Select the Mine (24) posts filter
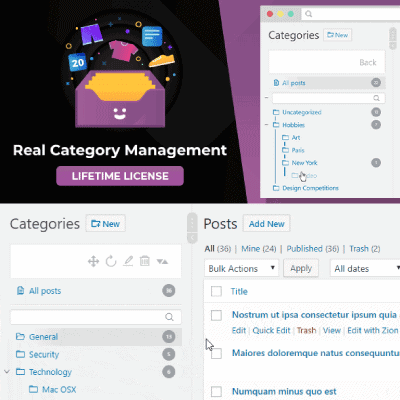 (x=259, y=249)
